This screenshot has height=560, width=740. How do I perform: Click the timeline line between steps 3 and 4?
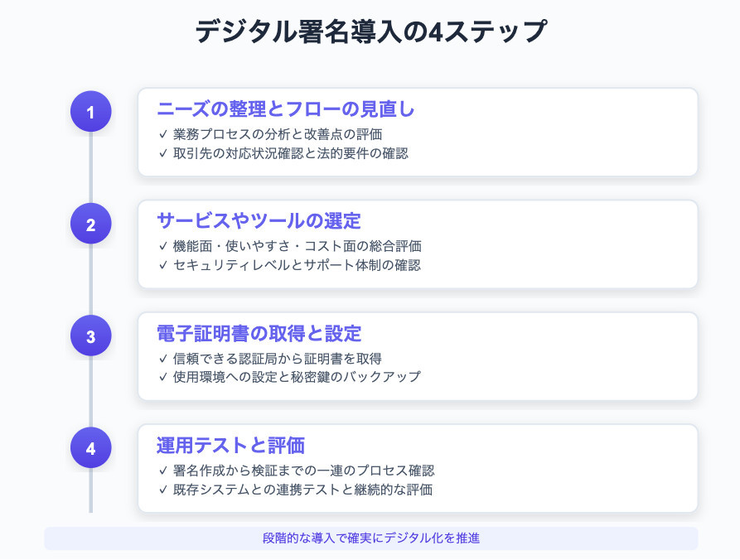coord(90,393)
